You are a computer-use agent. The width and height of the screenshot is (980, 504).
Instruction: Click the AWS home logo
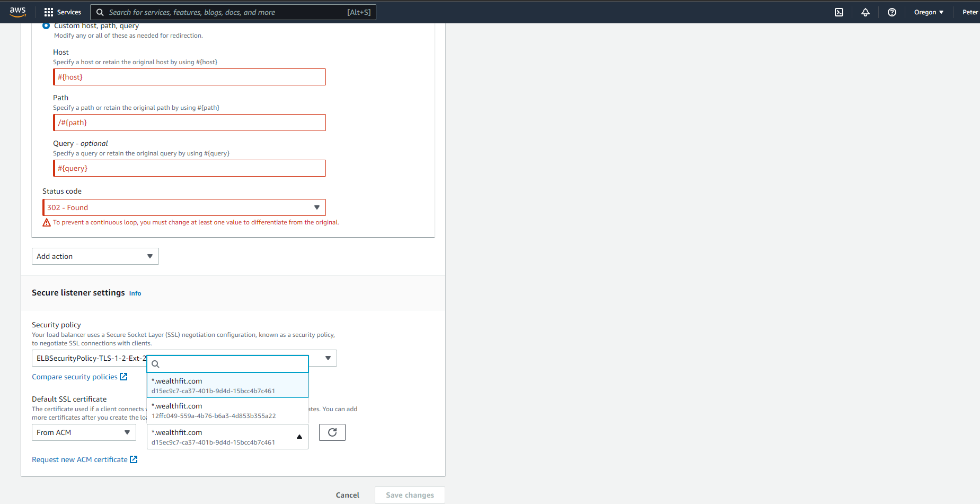tap(17, 12)
